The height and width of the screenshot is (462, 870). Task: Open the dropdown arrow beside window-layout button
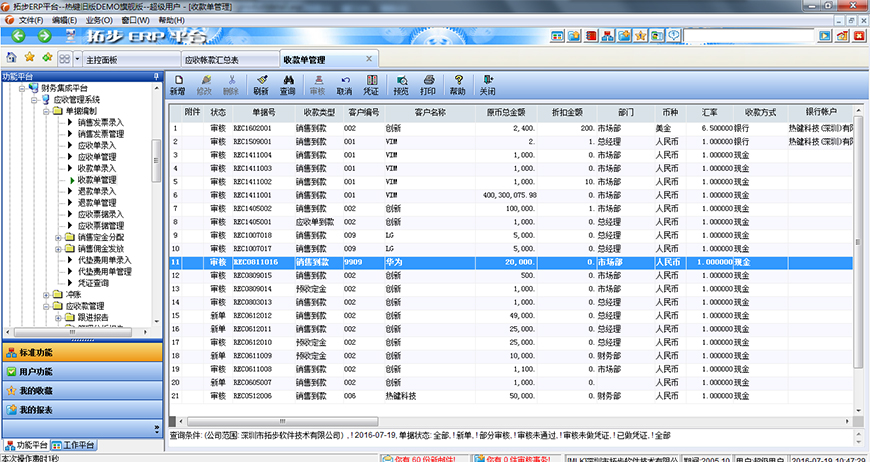click(x=77, y=59)
